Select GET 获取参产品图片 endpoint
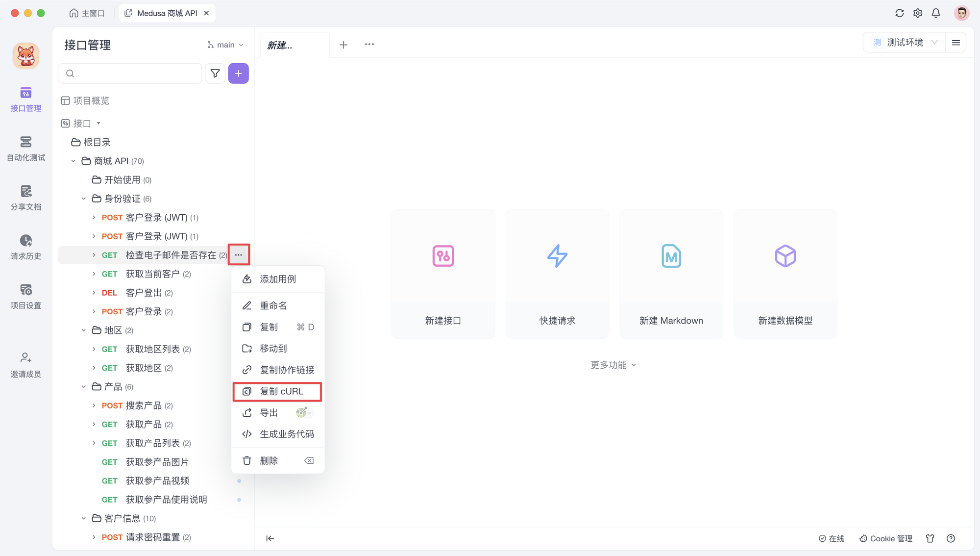Viewport: 980px width, 556px height. click(x=145, y=462)
